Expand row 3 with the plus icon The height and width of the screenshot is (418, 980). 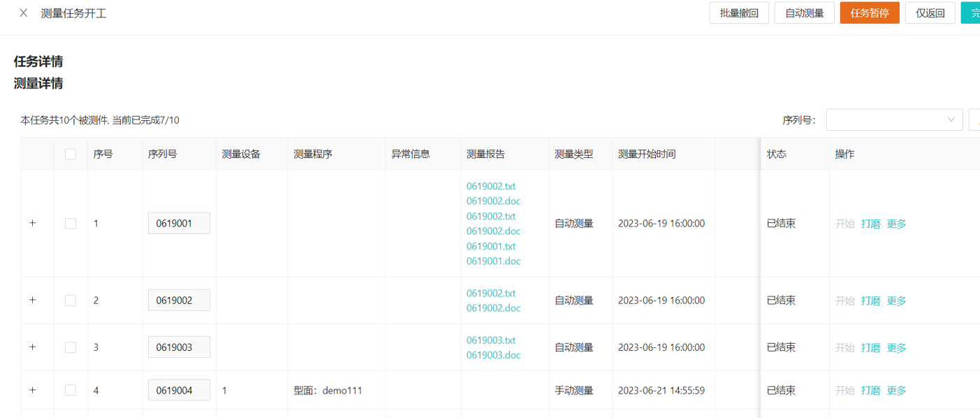tap(32, 347)
